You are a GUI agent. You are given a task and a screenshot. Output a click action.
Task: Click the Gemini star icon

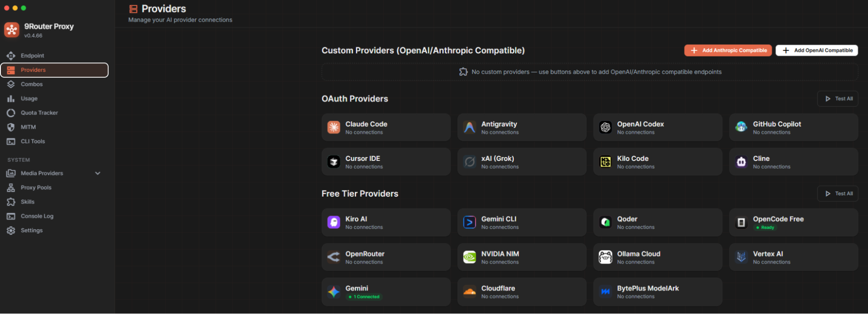click(333, 292)
